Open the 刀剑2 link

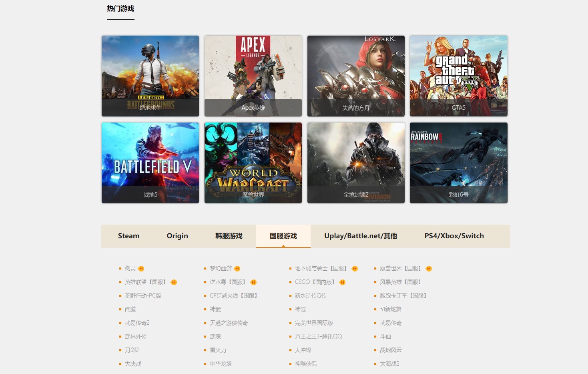(x=132, y=350)
